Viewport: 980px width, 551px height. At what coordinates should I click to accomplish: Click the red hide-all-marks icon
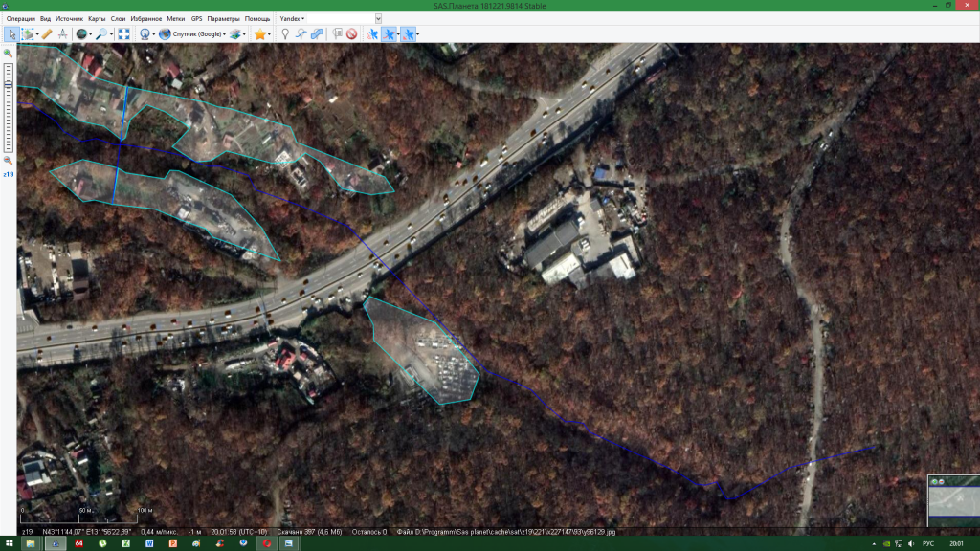[x=352, y=34]
